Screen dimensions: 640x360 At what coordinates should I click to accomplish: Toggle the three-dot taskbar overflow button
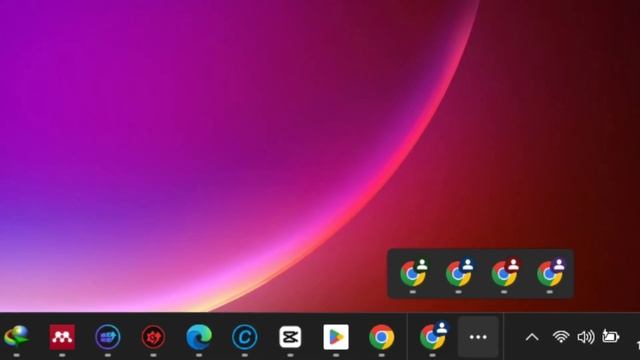[478, 337]
